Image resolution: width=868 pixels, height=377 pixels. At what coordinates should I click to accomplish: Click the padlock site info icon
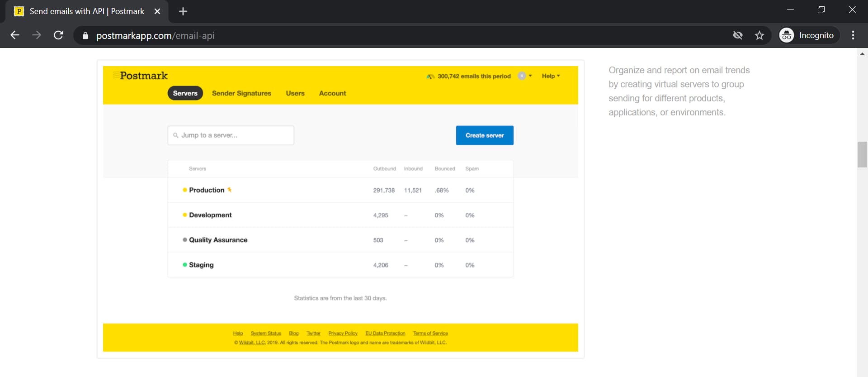point(85,35)
